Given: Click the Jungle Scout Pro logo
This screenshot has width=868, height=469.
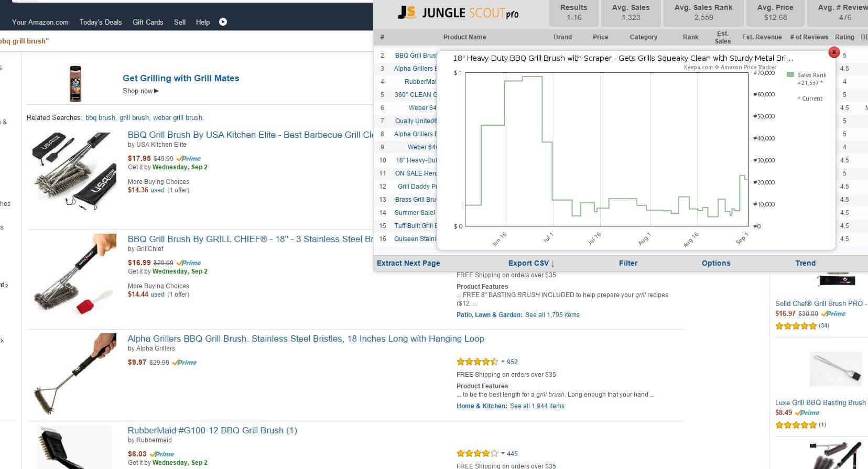Looking at the screenshot, I should [458, 13].
